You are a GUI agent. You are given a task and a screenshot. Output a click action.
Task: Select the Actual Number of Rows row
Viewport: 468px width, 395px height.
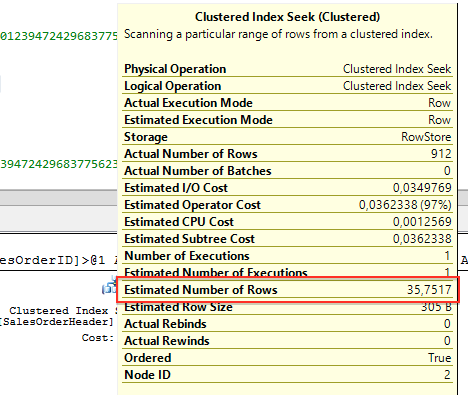(288, 154)
